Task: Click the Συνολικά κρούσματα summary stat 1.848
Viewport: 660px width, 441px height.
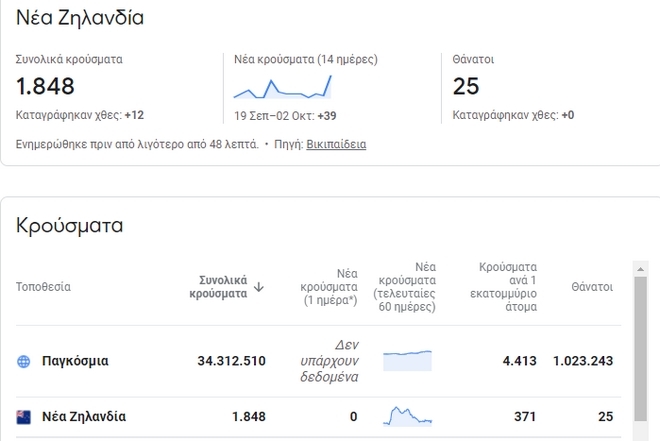Action: point(46,86)
